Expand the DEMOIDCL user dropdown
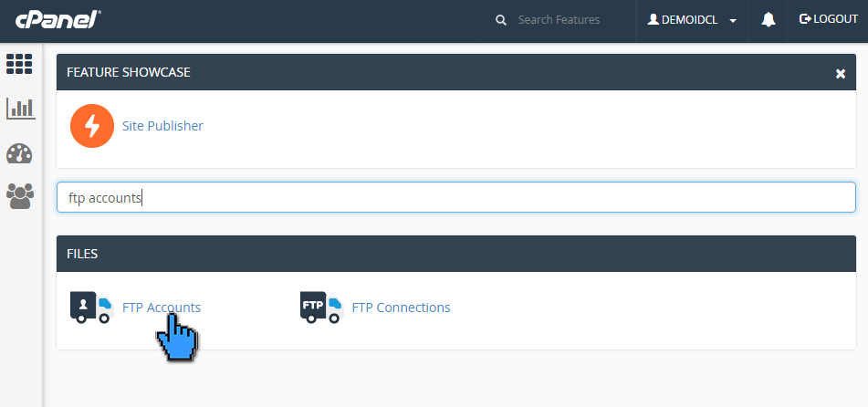The width and height of the screenshot is (868, 407). coord(691,20)
